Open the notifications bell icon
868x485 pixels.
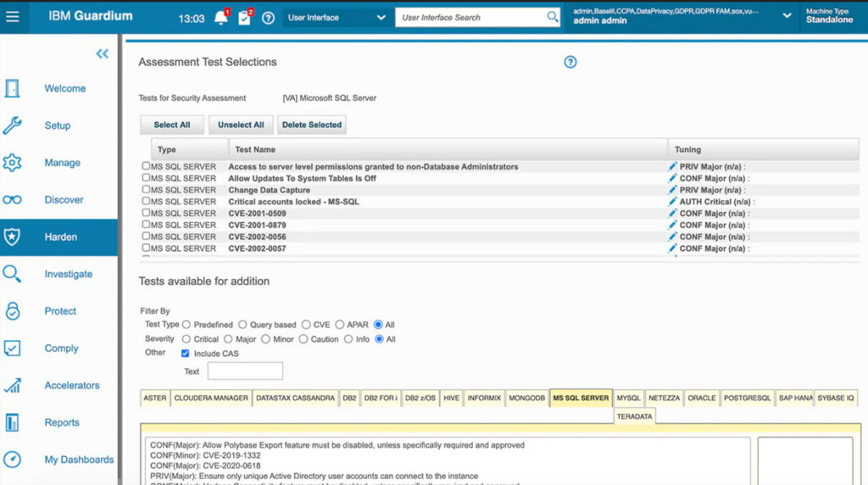pos(221,18)
